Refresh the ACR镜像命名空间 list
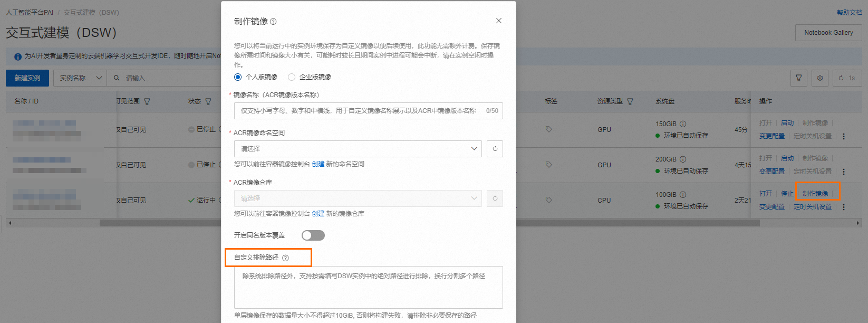868x323 pixels. pos(495,149)
